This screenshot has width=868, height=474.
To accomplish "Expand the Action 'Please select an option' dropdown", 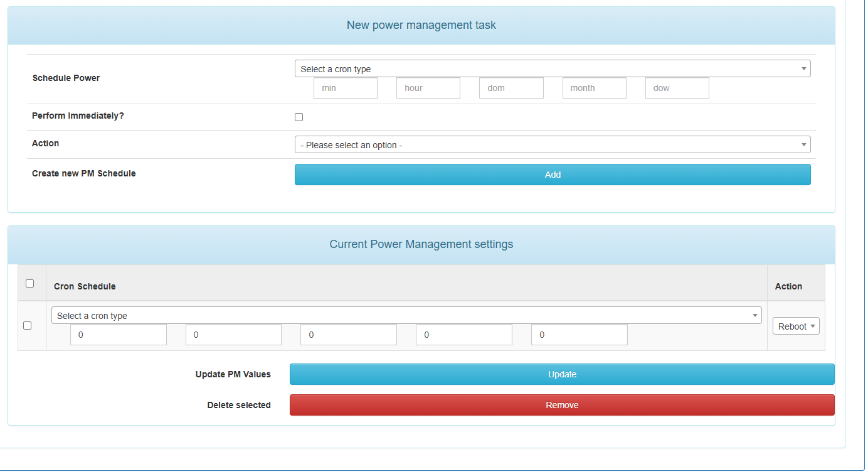I will tap(552, 144).
